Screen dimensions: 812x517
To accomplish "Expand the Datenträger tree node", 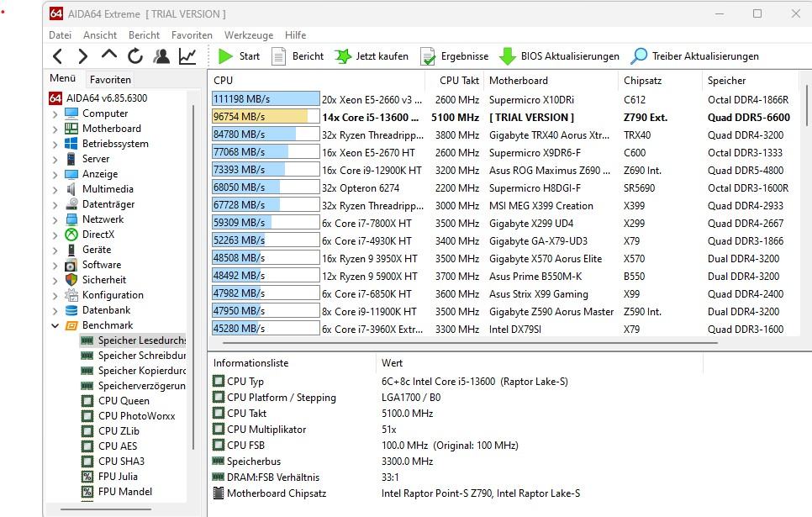I will pyautogui.click(x=55, y=204).
